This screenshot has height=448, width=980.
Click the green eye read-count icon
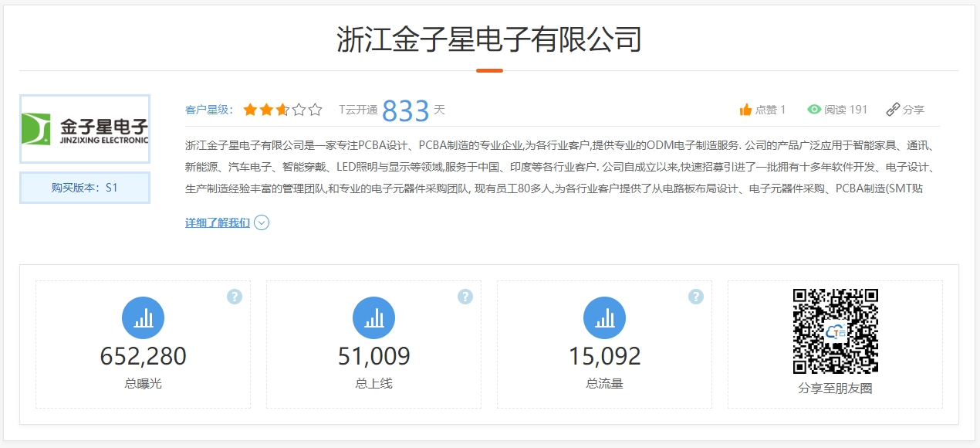tap(814, 110)
